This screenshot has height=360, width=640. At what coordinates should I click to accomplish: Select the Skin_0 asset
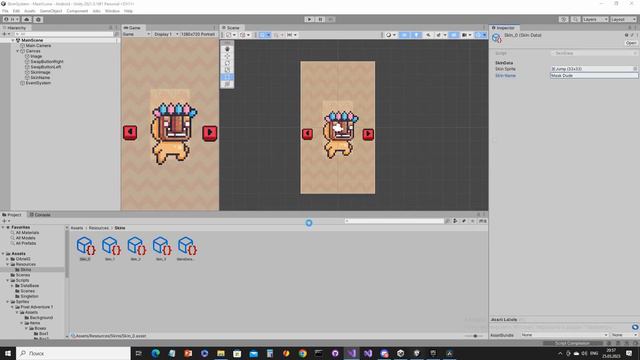coord(85,248)
